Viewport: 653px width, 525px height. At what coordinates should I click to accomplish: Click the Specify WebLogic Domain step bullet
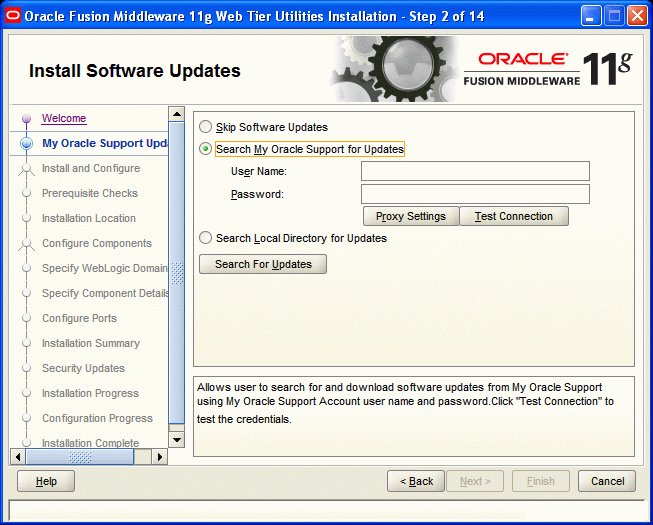click(x=26, y=268)
